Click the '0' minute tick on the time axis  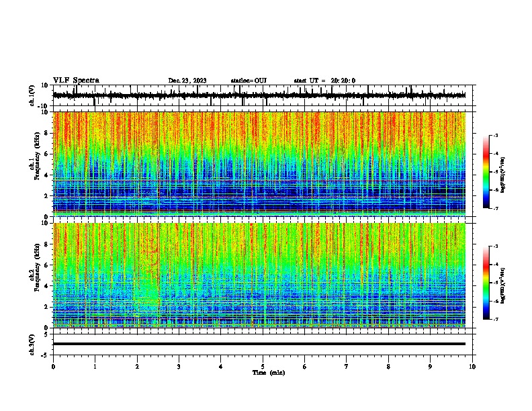(53, 367)
